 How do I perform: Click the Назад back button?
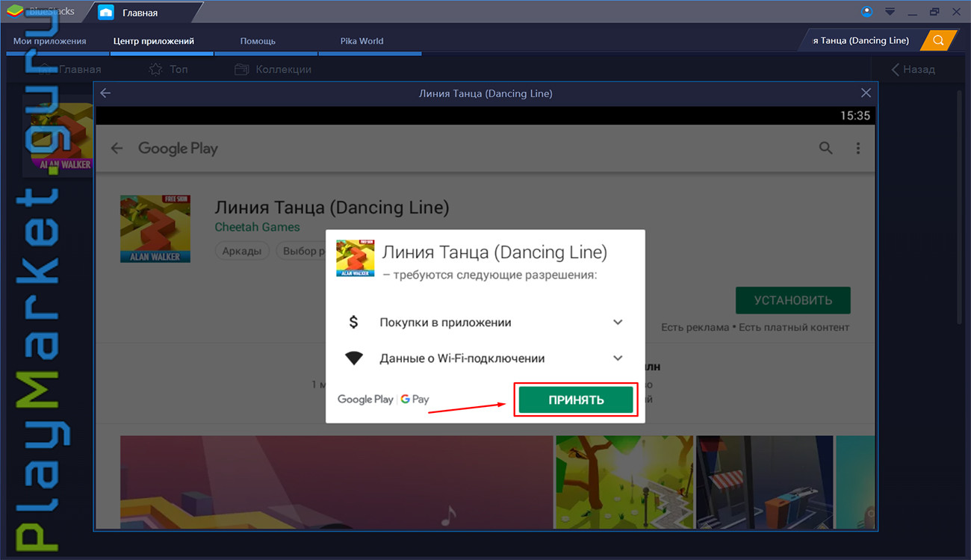(x=913, y=69)
